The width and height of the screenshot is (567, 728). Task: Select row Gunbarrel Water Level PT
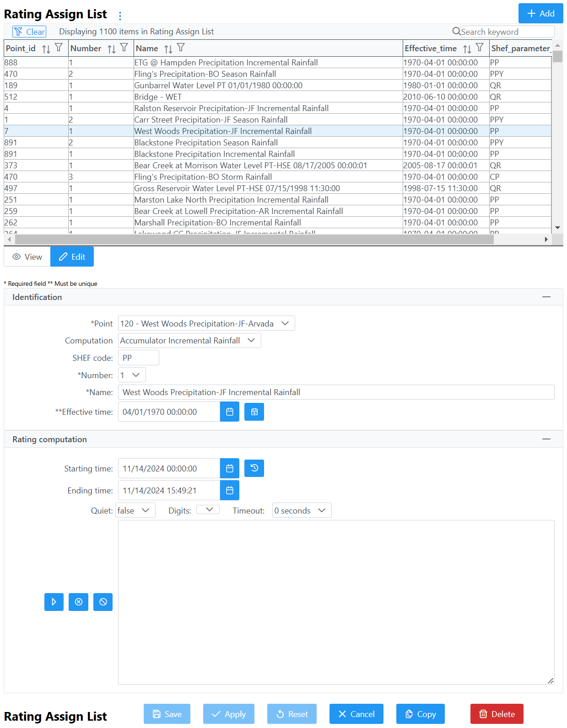(x=277, y=86)
